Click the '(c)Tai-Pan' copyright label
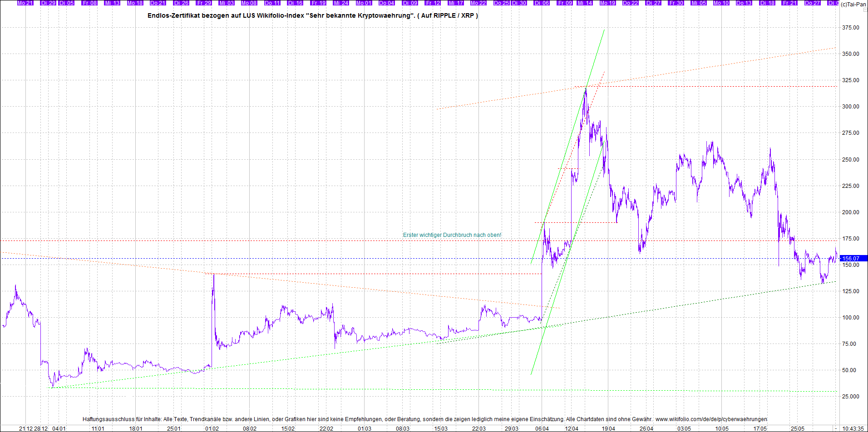This screenshot has height=432, width=868. click(x=853, y=5)
